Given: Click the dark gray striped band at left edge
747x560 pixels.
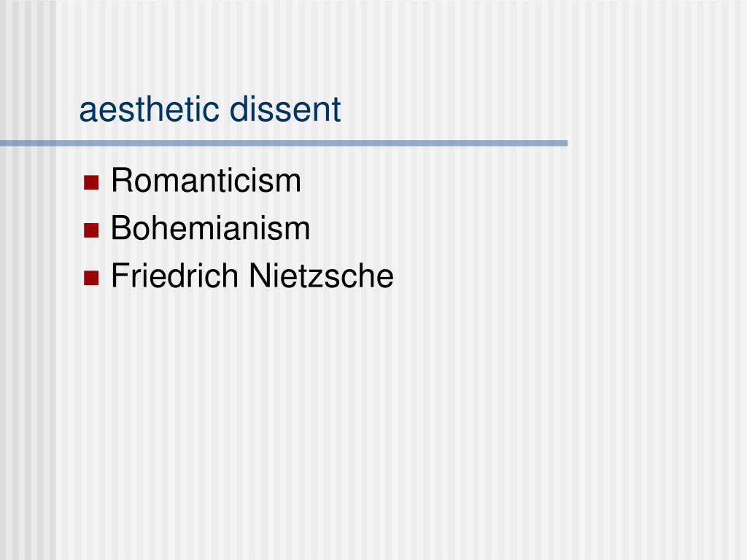Looking at the screenshot, I should point(28,333).
